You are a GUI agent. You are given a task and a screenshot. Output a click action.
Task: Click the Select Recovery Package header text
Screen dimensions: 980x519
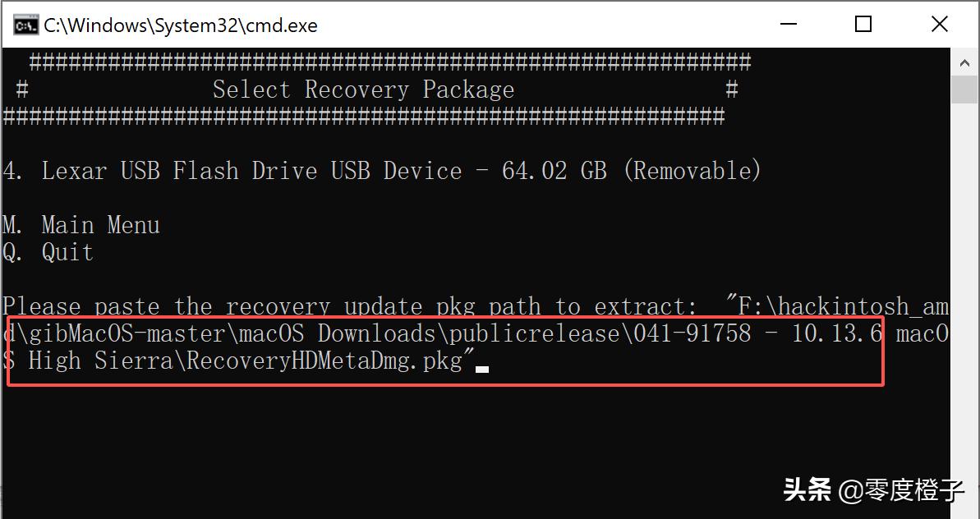tap(363, 90)
